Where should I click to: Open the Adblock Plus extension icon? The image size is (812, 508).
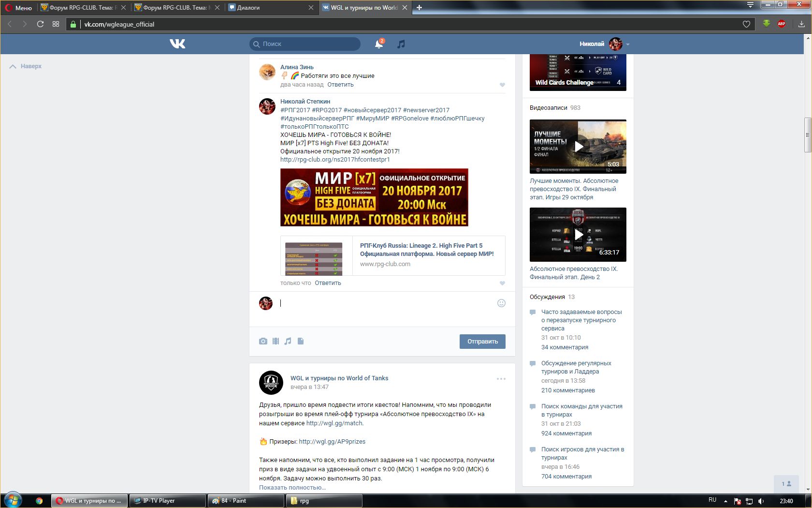pyautogui.click(x=781, y=24)
